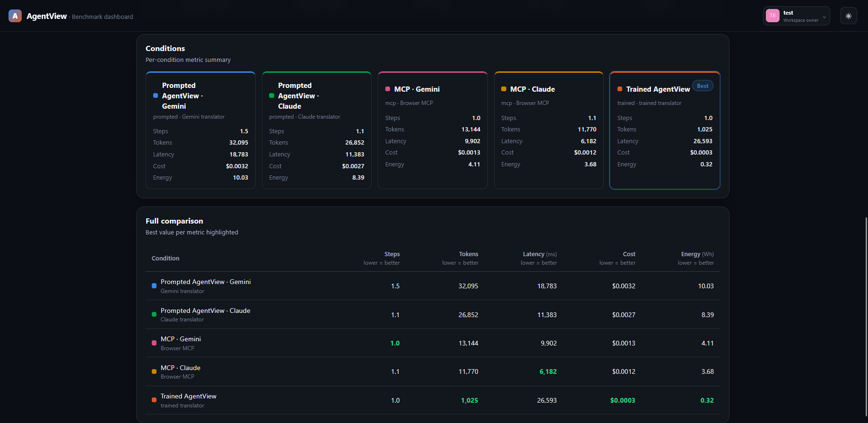
Task: Open the test workspace owner dropdown
Action: (x=796, y=16)
